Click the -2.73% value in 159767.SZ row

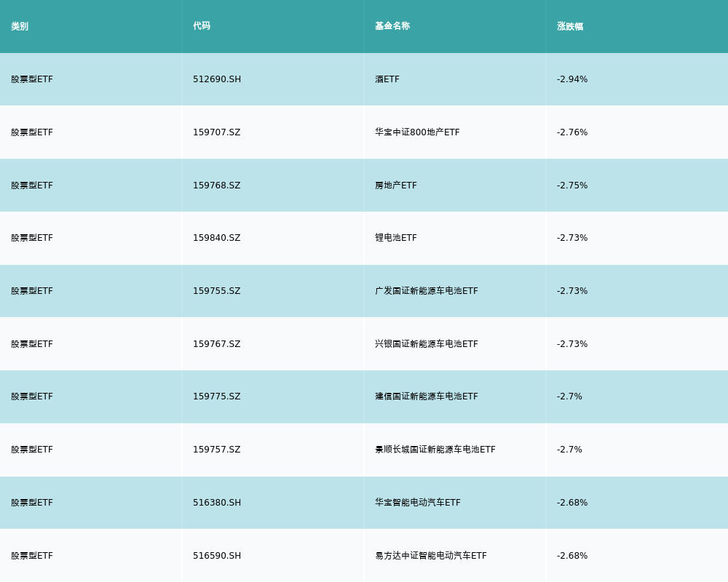coord(572,344)
